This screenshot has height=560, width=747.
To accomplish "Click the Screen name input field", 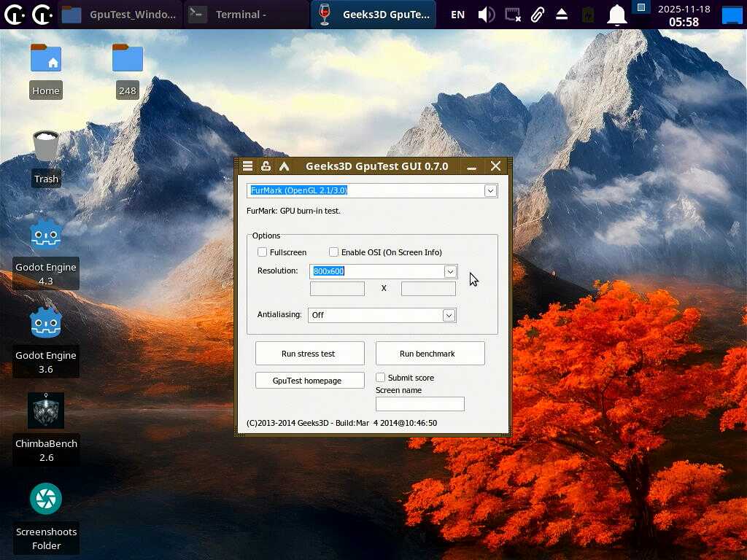I will coord(419,404).
